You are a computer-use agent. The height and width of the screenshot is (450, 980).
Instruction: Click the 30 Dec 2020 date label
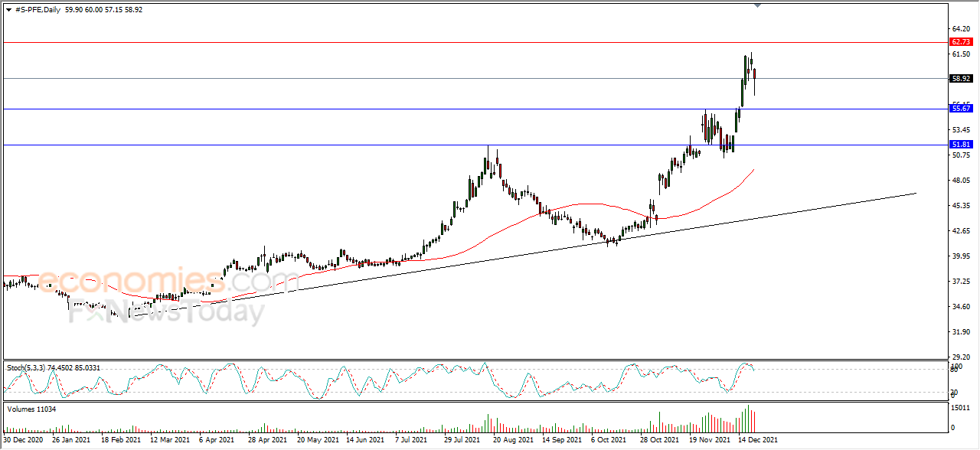pos(24,441)
